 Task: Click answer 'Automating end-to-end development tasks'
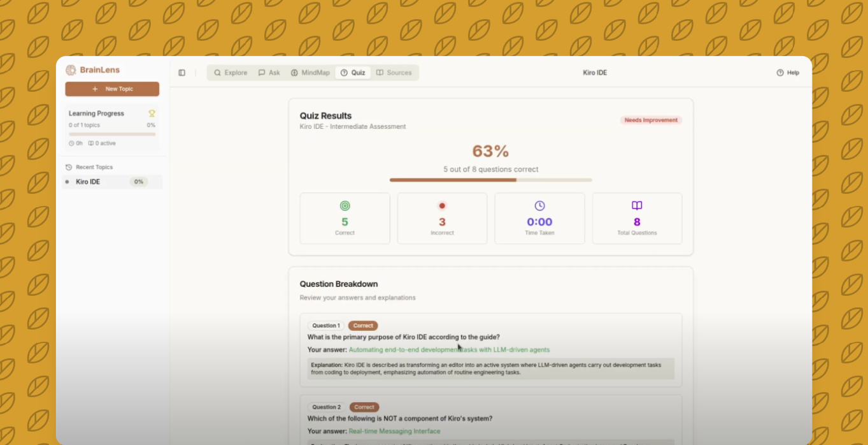(449, 349)
